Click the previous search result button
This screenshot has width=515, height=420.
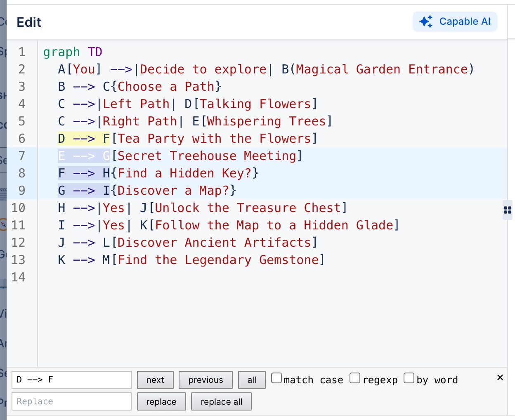205,380
